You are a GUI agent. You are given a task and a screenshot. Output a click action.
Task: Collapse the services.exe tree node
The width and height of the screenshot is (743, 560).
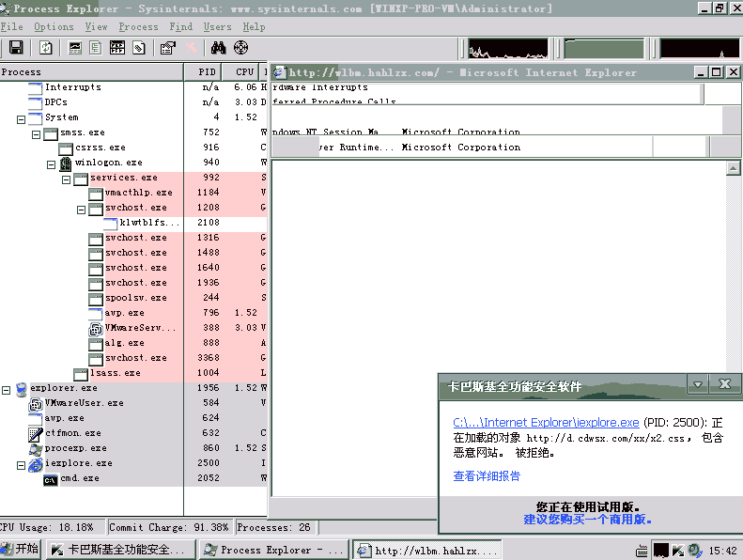(x=67, y=178)
